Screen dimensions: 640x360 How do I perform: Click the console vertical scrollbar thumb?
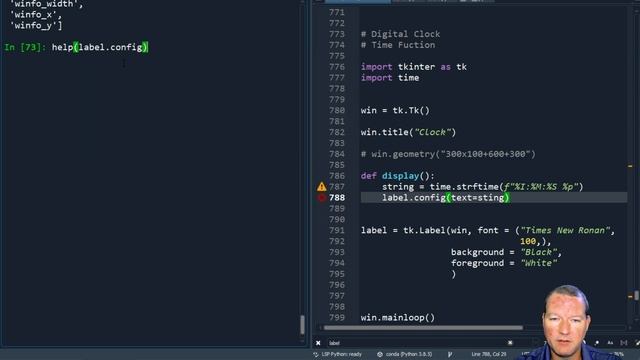tap(302, 324)
